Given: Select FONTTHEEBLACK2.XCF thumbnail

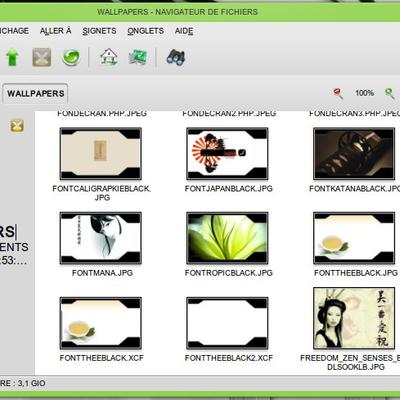Looking at the screenshot, I should tap(227, 323).
